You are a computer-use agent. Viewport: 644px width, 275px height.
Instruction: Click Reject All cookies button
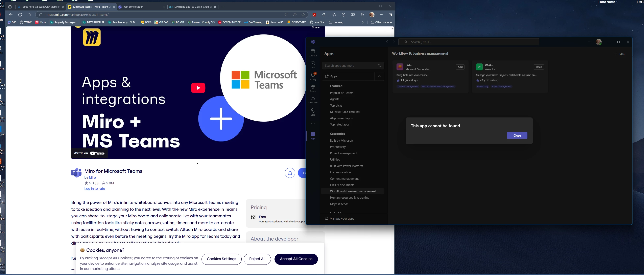(x=257, y=259)
